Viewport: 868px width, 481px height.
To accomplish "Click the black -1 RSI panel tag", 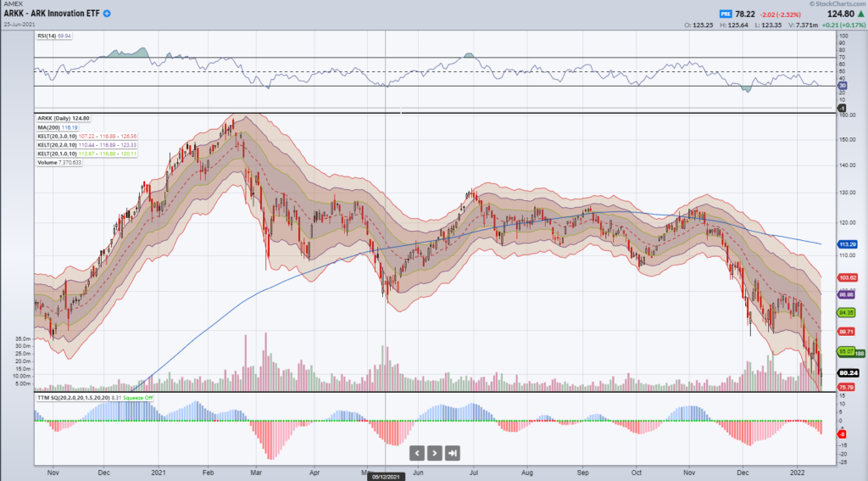I will 842,108.
